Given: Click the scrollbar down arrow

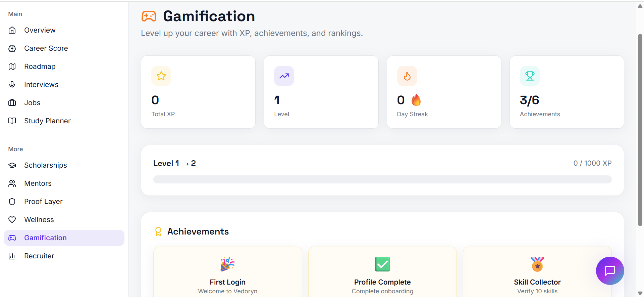Looking at the screenshot, I should point(640,293).
